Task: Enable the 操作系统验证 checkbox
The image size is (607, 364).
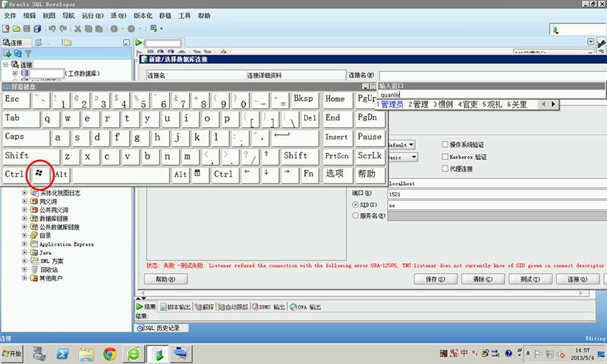Action: 445,144
